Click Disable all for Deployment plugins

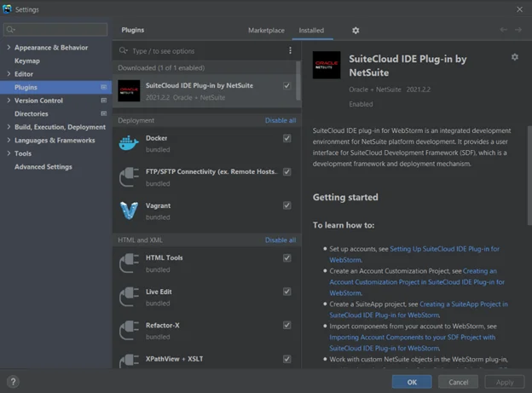tap(280, 120)
